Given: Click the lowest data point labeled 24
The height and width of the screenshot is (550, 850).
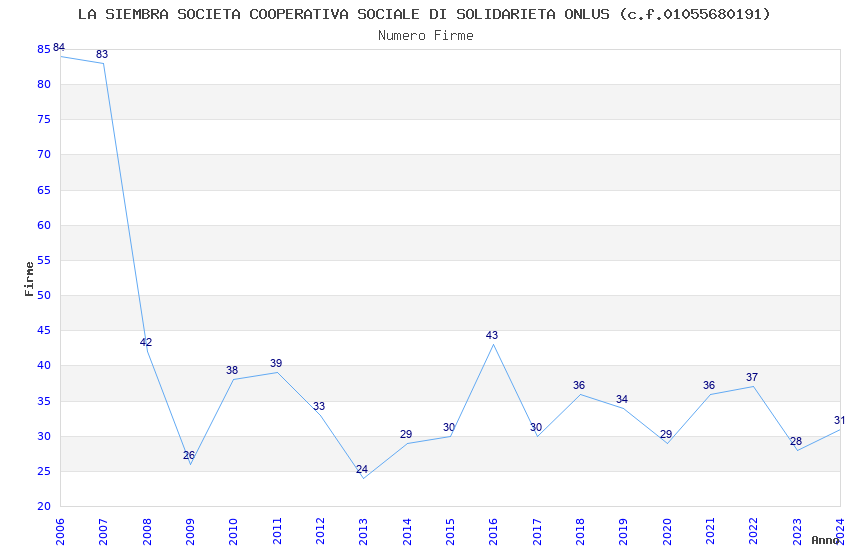Looking at the screenshot, I should [363, 478].
